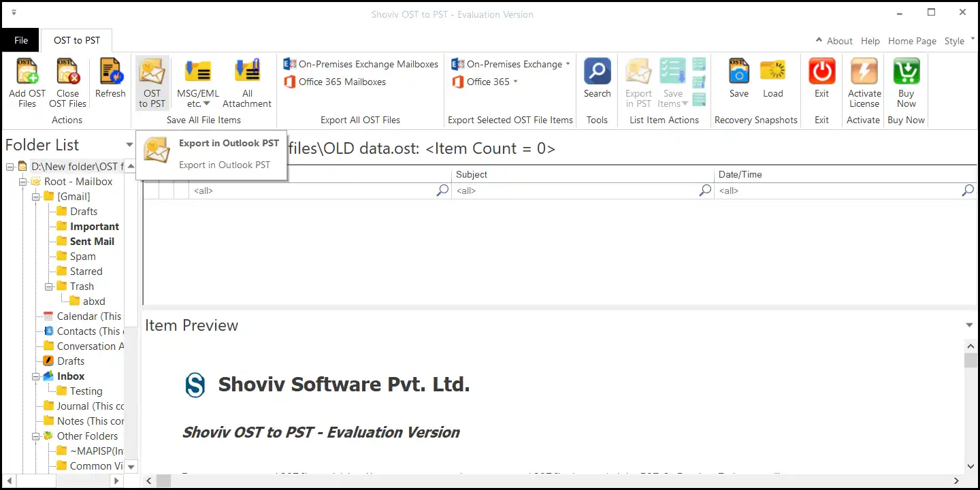Collapse the Inbox folder
Image resolution: width=980 pixels, height=490 pixels.
pos(36,376)
